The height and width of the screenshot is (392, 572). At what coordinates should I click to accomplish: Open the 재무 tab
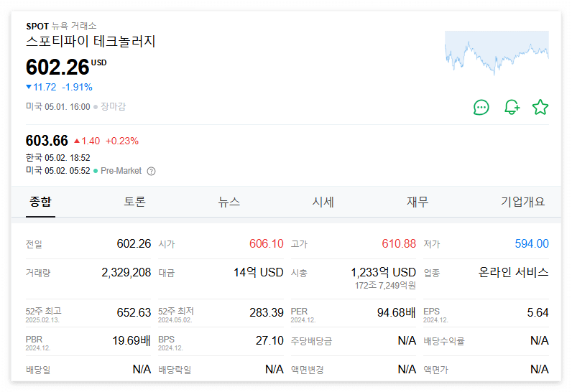click(x=418, y=202)
